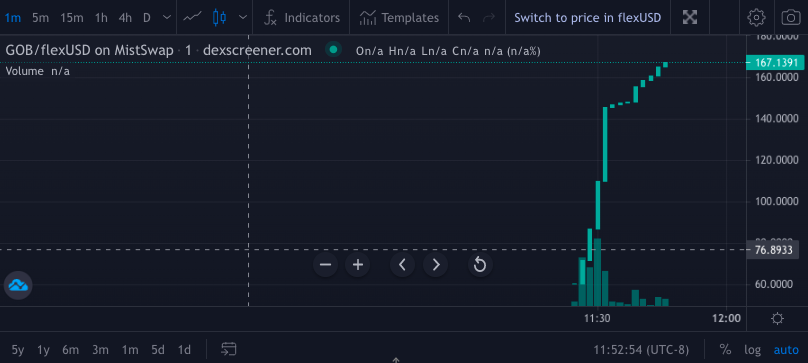808x363 pixels.
Task: Undo the last chart action
Action: (464, 18)
